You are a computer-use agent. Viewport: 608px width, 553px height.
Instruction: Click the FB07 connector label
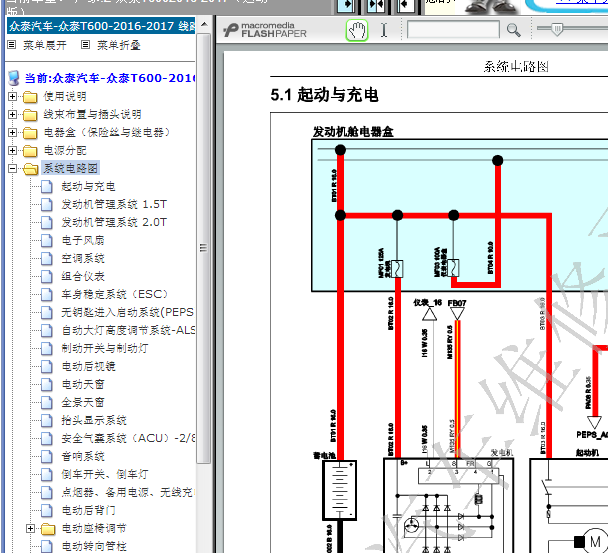coord(457,303)
